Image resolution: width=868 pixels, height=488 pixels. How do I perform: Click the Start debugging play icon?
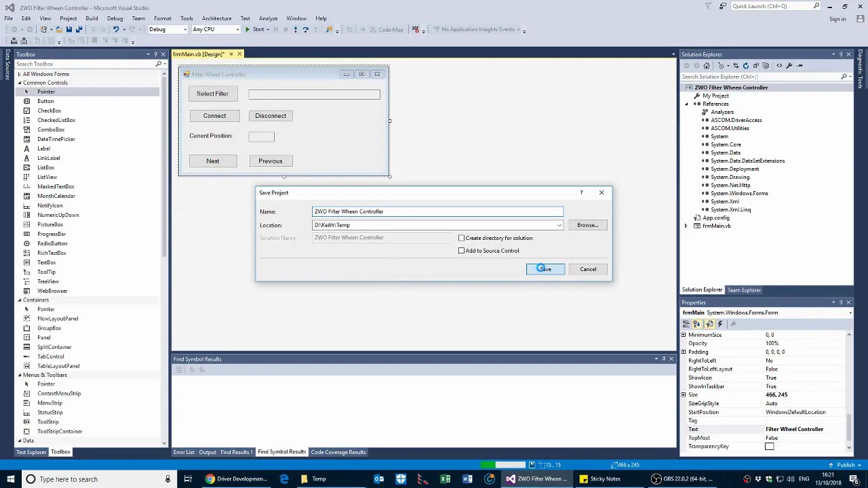[x=248, y=29]
